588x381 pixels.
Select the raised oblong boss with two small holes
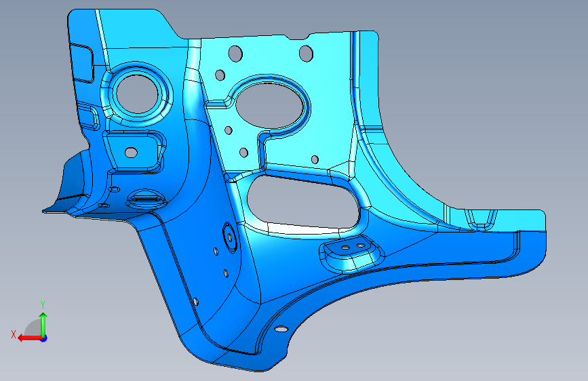(x=352, y=253)
